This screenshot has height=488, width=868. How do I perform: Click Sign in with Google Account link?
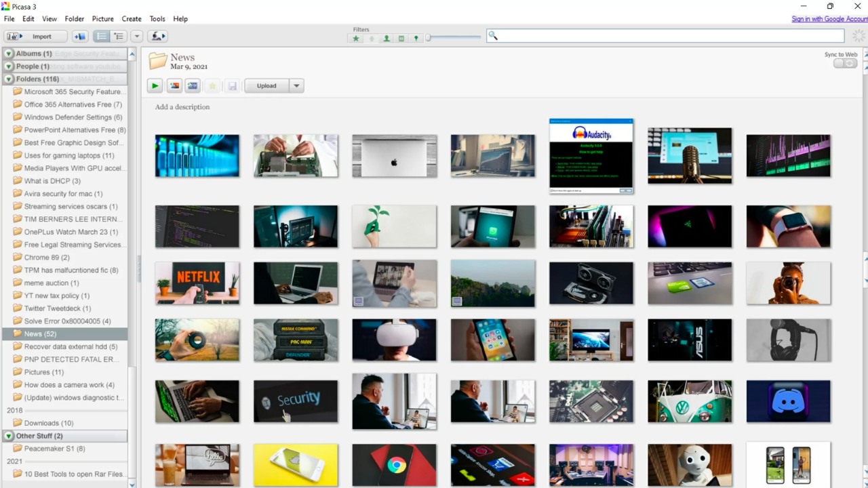[829, 19]
